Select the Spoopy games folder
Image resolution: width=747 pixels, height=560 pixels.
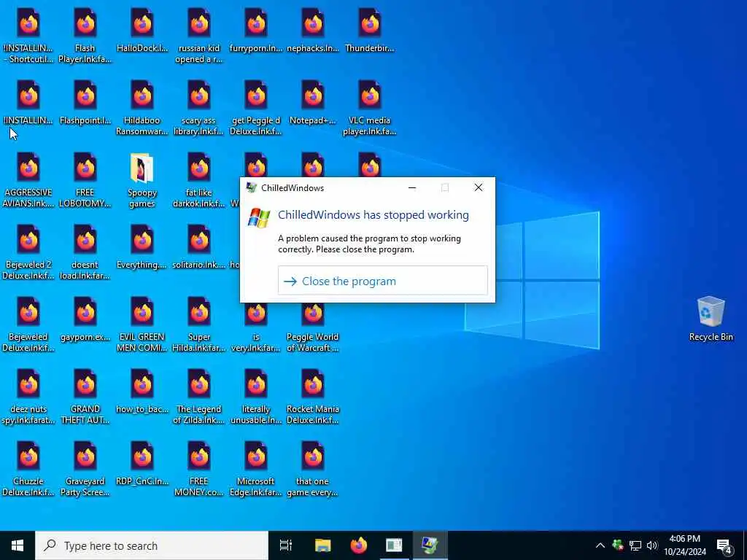(142, 181)
